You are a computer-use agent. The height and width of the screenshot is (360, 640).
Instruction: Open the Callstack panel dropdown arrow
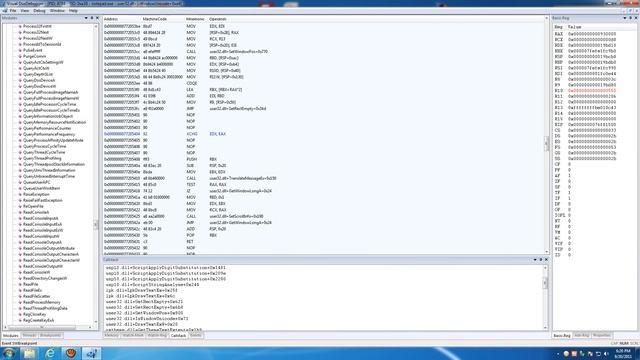tap(535, 260)
